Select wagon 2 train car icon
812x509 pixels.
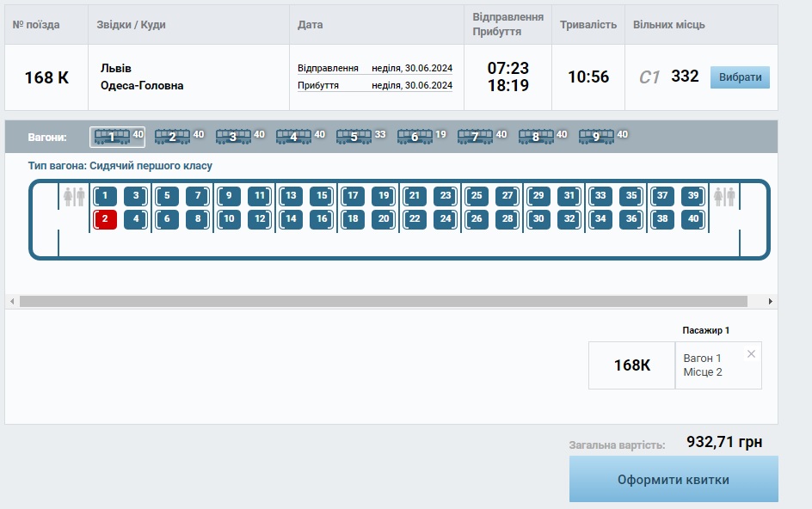(172, 137)
